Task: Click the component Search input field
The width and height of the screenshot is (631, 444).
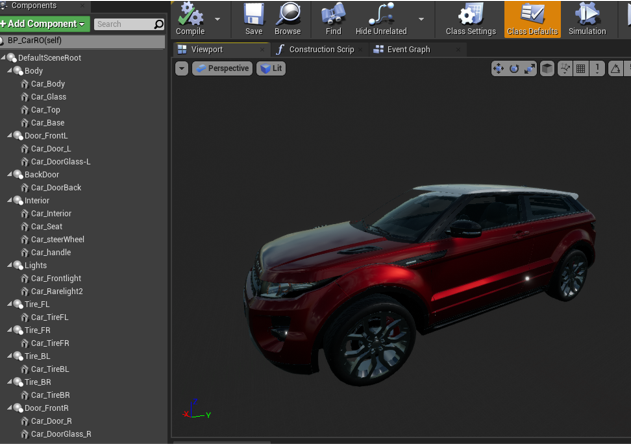Action: 124,24
